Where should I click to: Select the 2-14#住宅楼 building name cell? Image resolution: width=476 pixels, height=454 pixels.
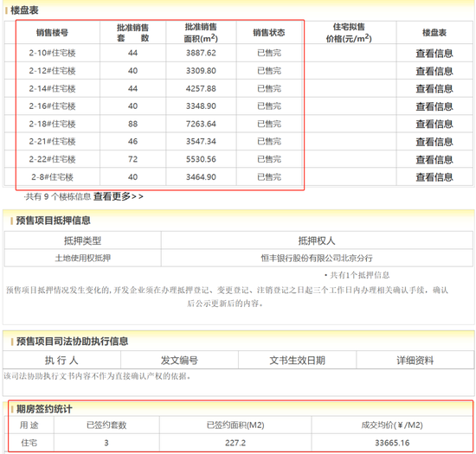52,88
